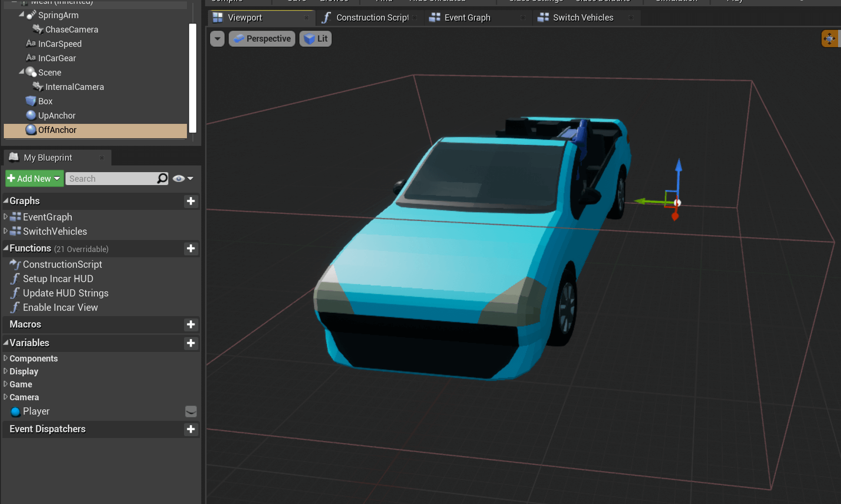Open the Perspective view mode menu
The image size is (841, 504).
(x=262, y=39)
